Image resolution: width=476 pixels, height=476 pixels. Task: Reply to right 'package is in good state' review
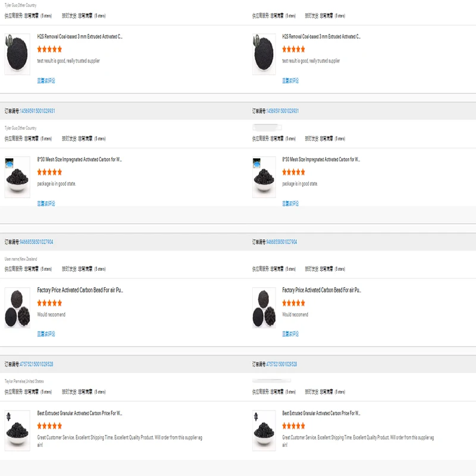[290, 203]
